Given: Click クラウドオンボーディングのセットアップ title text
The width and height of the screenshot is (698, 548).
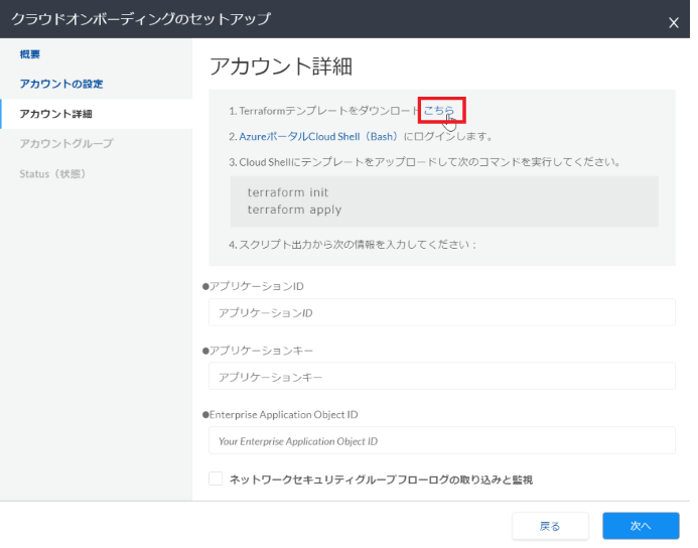Looking at the screenshot, I should pyautogui.click(x=141, y=19).
